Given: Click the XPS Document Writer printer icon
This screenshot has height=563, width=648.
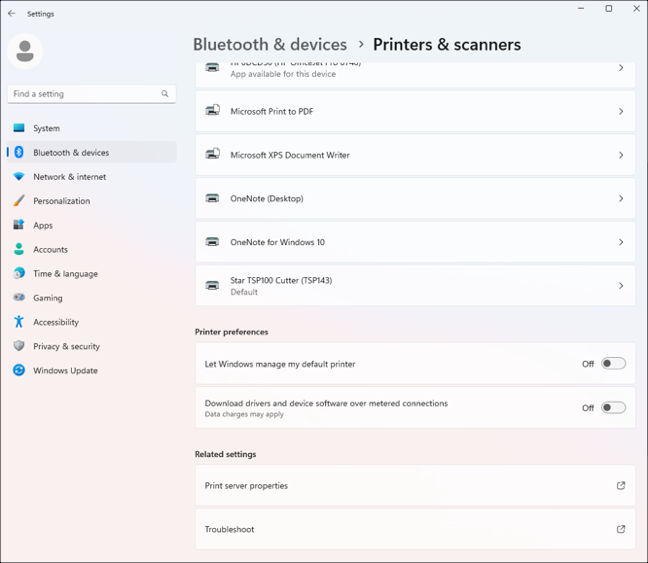Looking at the screenshot, I should pos(212,155).
